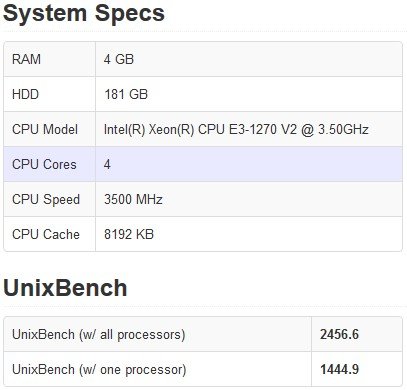
Task: Click the 181 GB value
Action: click(x=126, y=94)
